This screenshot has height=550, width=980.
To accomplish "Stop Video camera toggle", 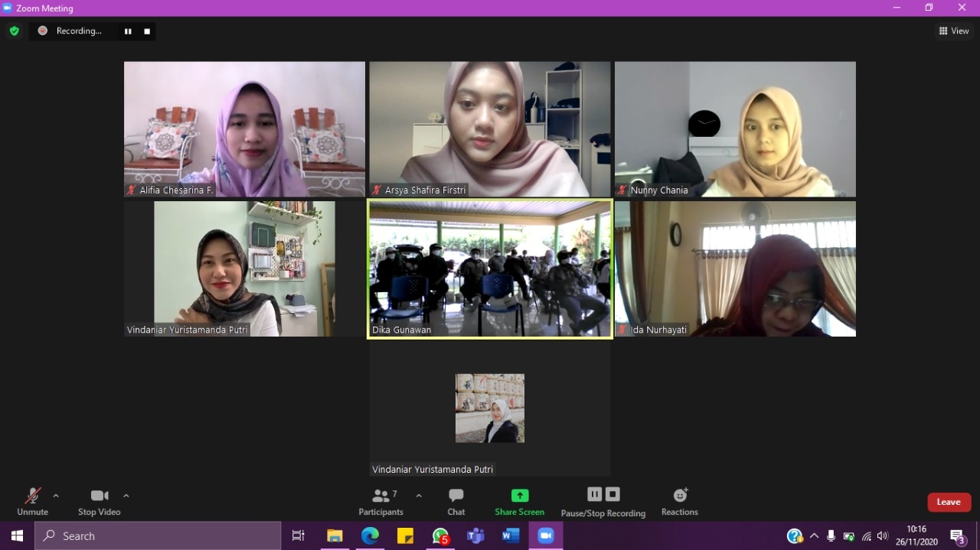I will tap(99, 502).
